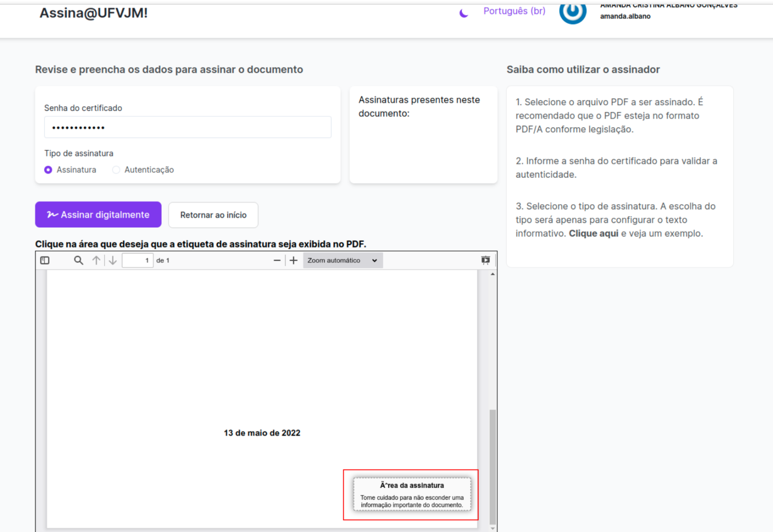Screen dimensions: 773x532
Task: Go to previous page arrow in PDF viewer
Action: [x=96, y=260]
